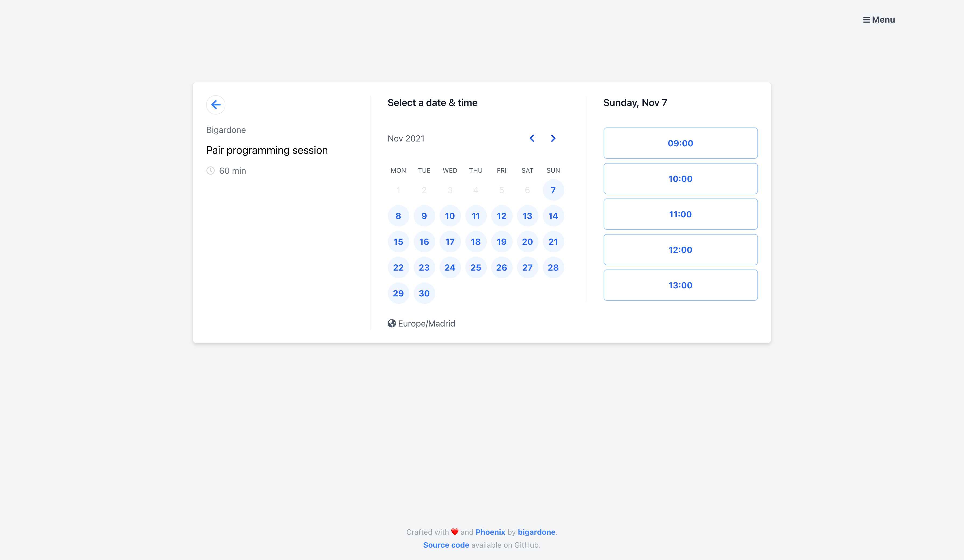Select November 21 on the calendar
Viewport: 964px width, 560px height.
553,242
